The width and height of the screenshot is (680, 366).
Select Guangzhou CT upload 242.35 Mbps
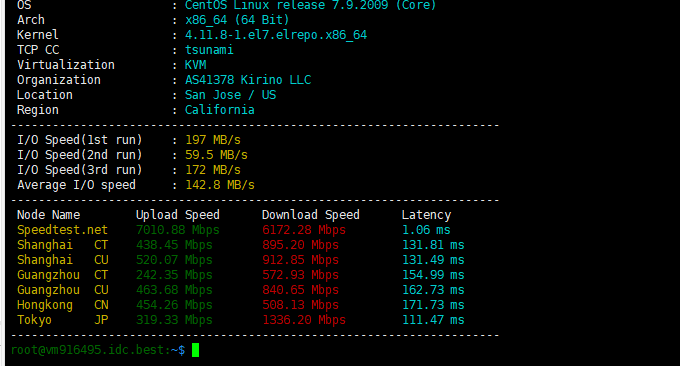[174, 275]
